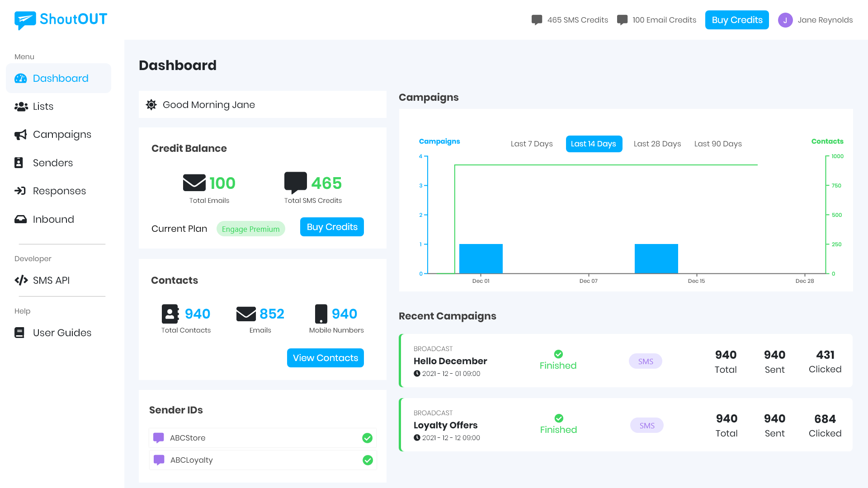The width and height of the screenshot is (868, 488).
Task: Click the ABCLoyalty verified green checkmark
Action: pyautogui.click(x=368, y=460)
